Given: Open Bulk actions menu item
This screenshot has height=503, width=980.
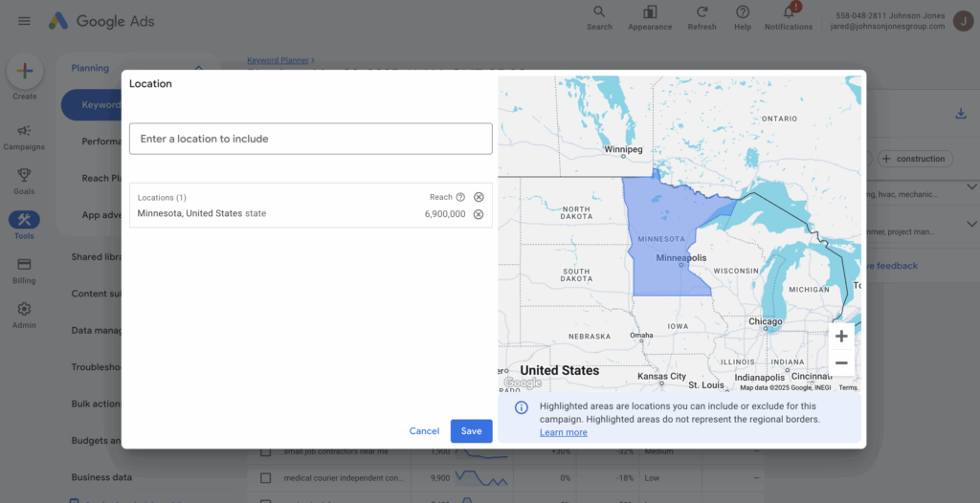Looking at the screenshot, I should click(97, 404).
